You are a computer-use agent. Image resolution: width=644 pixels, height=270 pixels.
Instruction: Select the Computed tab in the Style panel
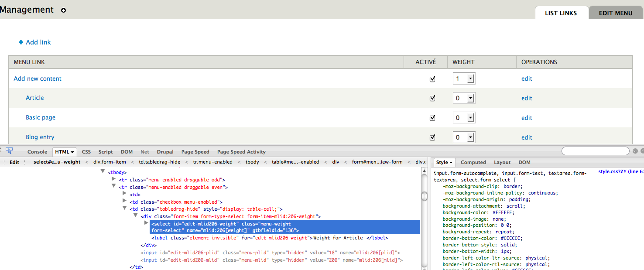coord(473,162)
